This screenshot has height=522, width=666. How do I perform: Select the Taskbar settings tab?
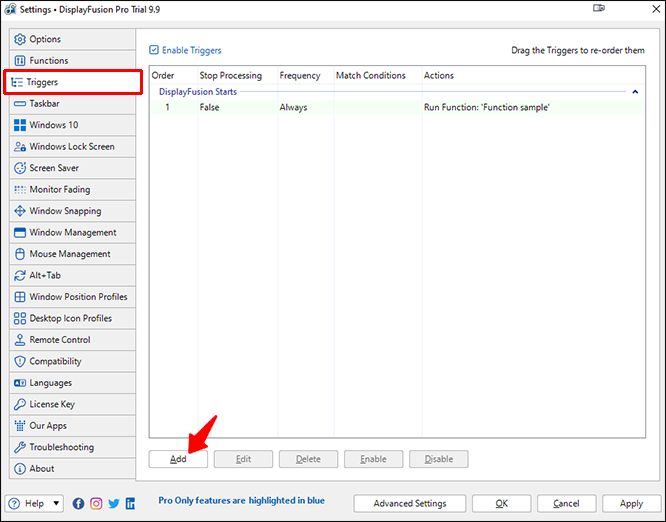point(72,104)
